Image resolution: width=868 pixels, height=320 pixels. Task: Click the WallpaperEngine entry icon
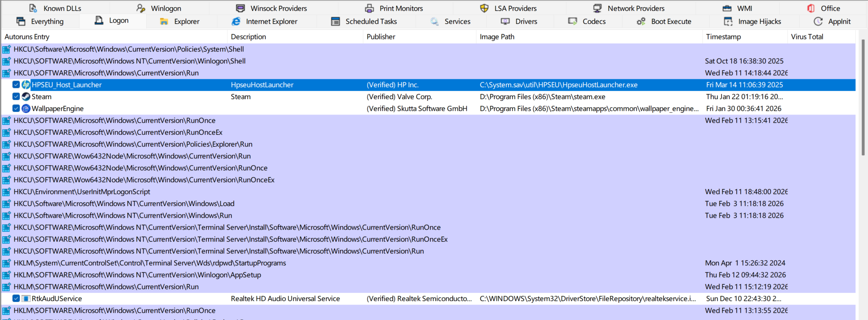pos(26,109)
